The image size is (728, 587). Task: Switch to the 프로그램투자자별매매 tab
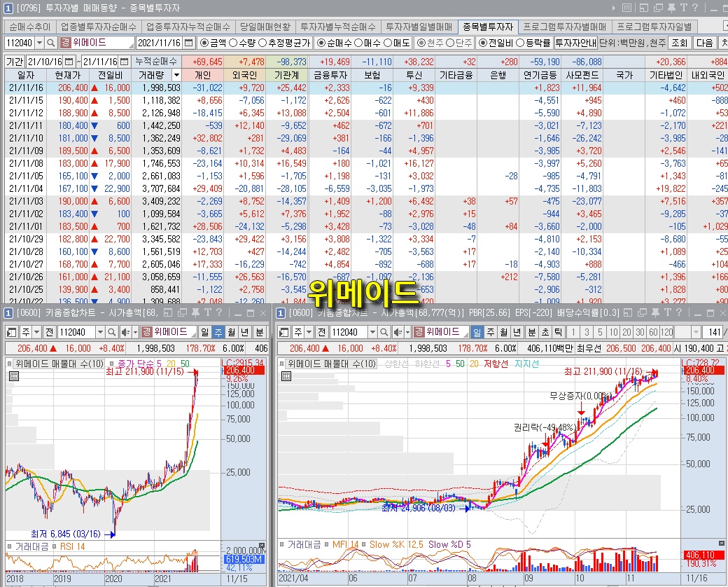coord(565,27)
